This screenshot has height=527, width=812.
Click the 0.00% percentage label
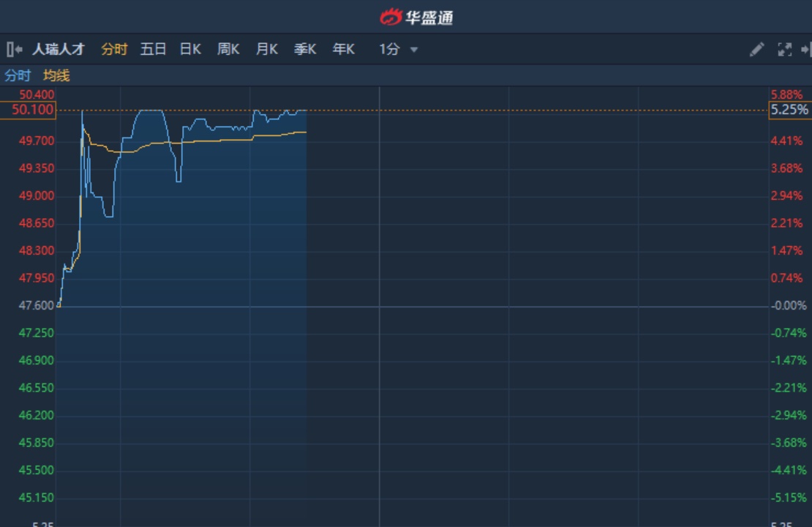point(789,306)
